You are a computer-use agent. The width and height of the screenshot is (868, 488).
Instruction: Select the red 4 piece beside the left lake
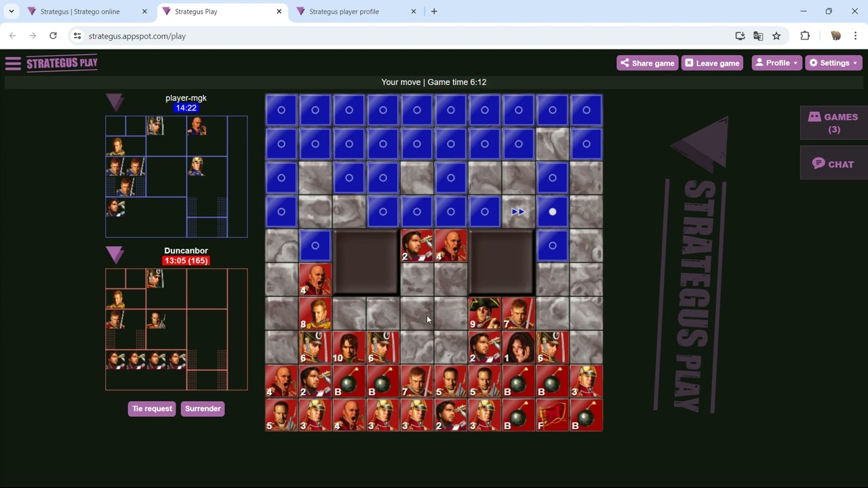[x=315, y=279]
